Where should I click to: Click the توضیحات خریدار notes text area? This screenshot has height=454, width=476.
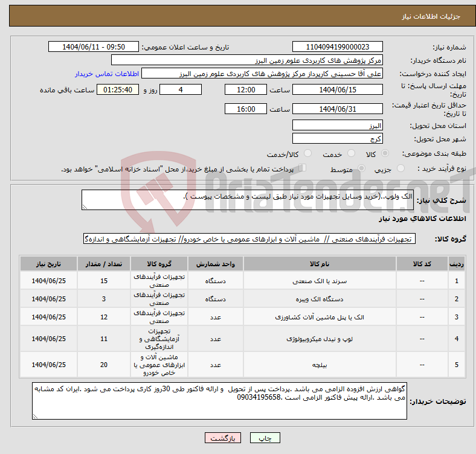point(220,400)
